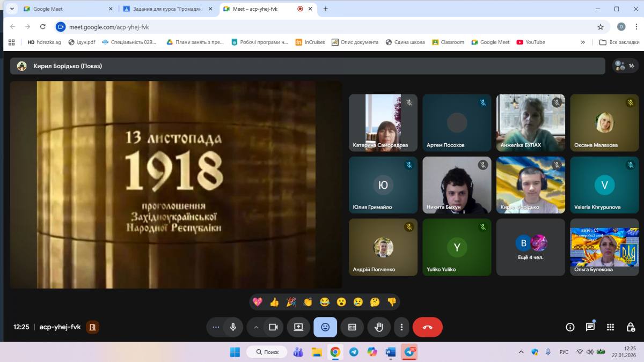The image size is (644, 362).
Task: Open the chat with everyone panel
Action: coord(590,327)
